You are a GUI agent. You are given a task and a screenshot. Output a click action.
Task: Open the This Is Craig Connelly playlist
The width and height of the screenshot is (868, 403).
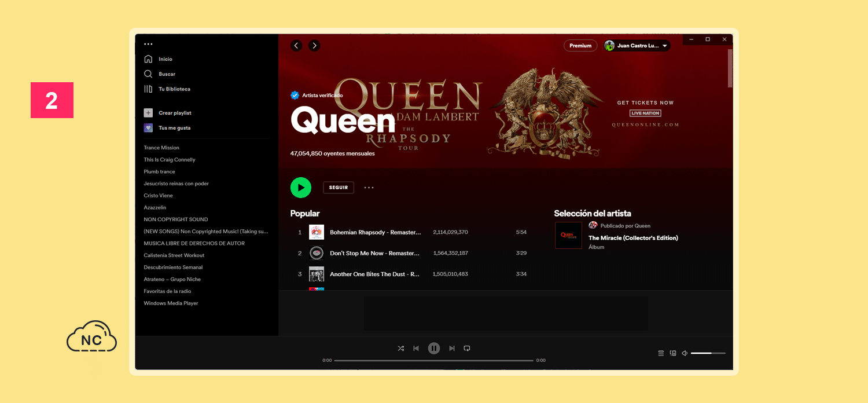pyautogui.click(x=170, y=160)
